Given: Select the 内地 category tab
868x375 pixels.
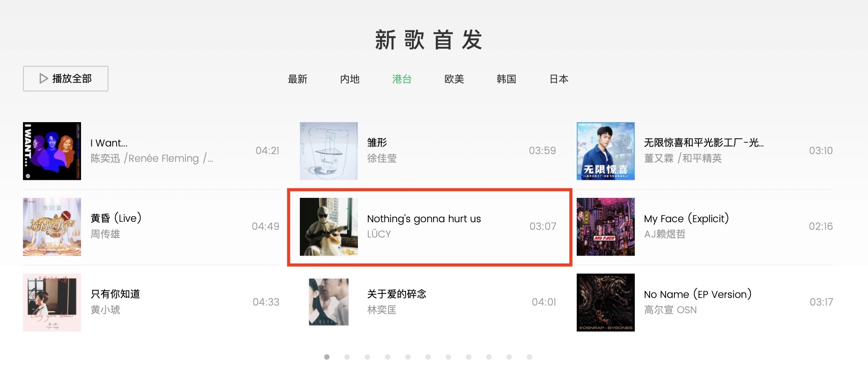Looking at the screenshot, I should tap(350, 79).
